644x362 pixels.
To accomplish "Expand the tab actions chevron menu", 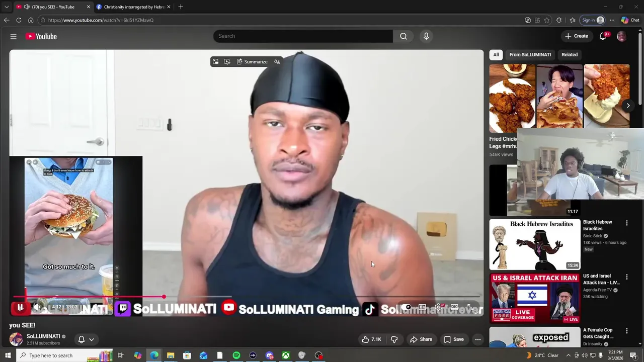I will pos(7,7).
